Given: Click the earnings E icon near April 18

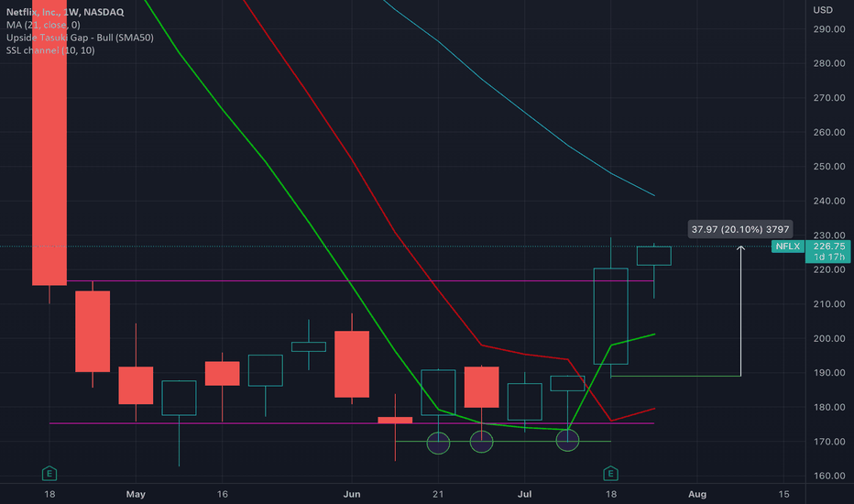Looking at the screenshot, I should [49, 473].
